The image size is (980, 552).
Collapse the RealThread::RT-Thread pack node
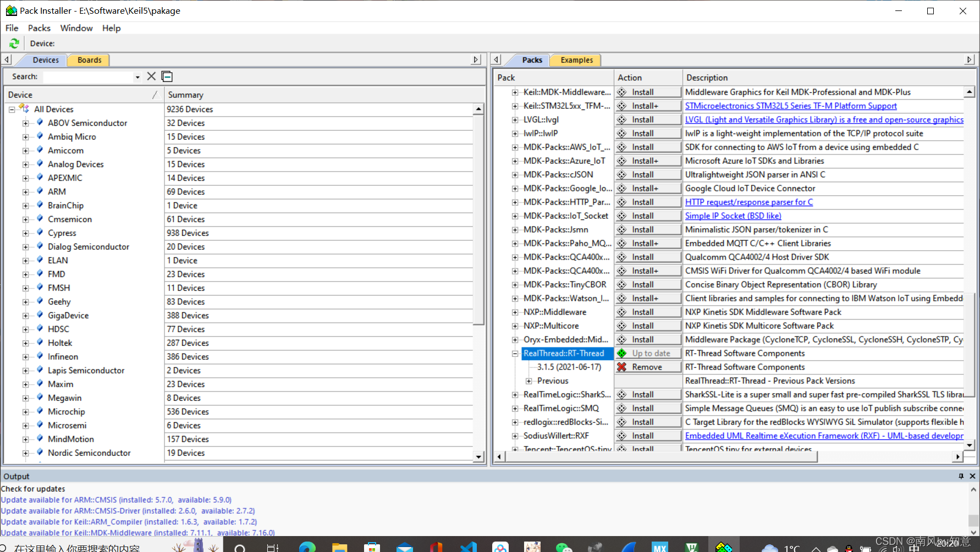(515, 354)
